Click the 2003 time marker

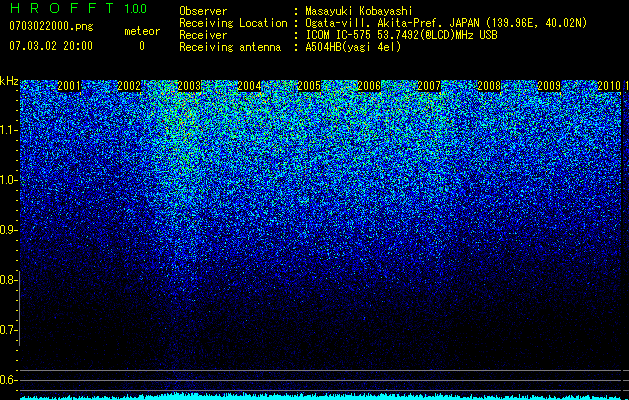tap(189, 86)
